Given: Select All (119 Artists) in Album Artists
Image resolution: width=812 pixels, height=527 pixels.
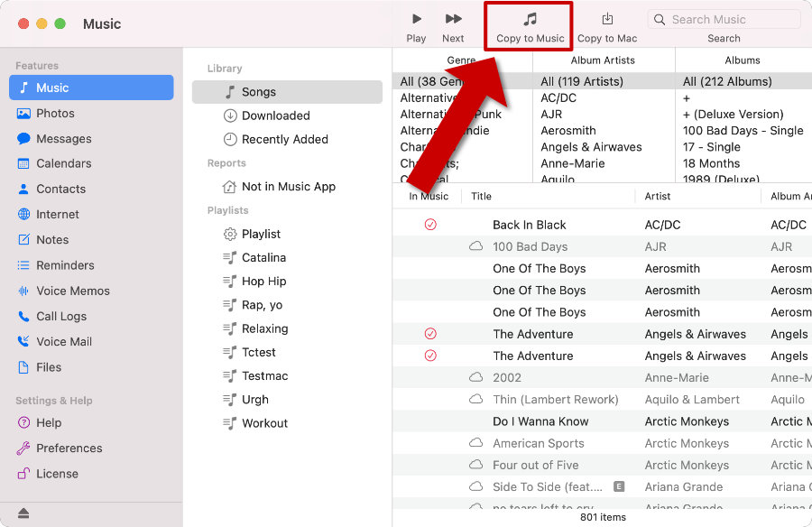Looking at the screenshot, I should tap(604, 81).
